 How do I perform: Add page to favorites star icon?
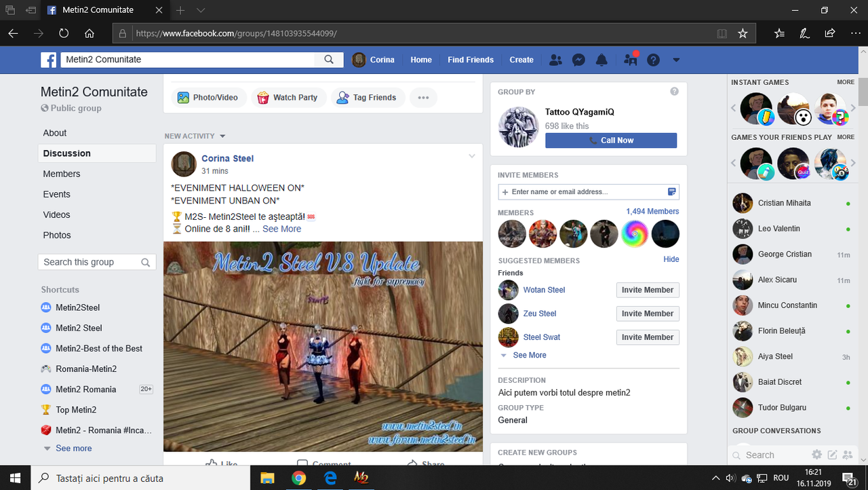(743, 33)
